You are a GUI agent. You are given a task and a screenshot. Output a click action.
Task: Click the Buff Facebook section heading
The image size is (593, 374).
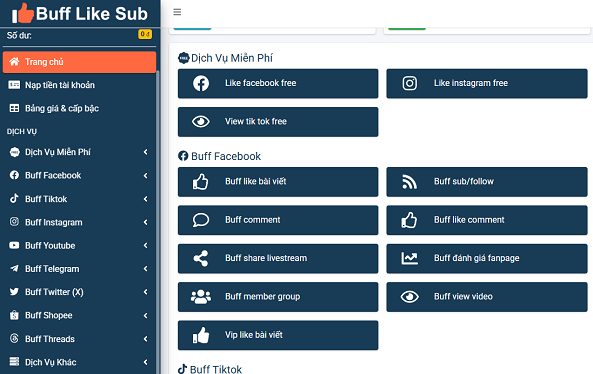219,156
